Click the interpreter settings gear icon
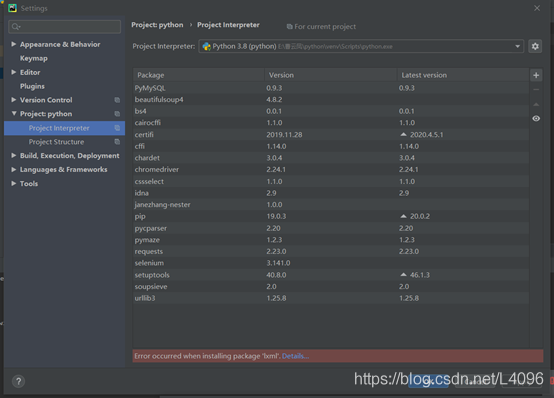This screenshot has width=554, height=398. click(535, 46)
